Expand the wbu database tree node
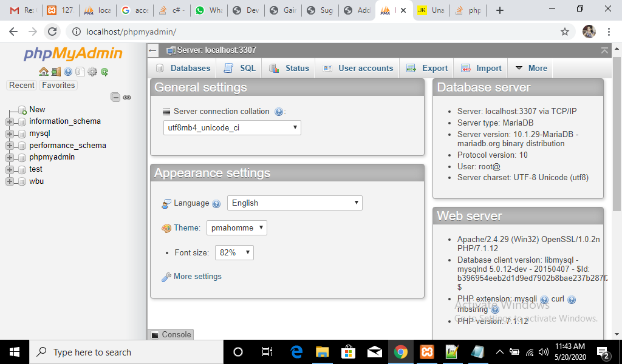The height and width of the screenshot is (364, 622). (x=10, y=181)
